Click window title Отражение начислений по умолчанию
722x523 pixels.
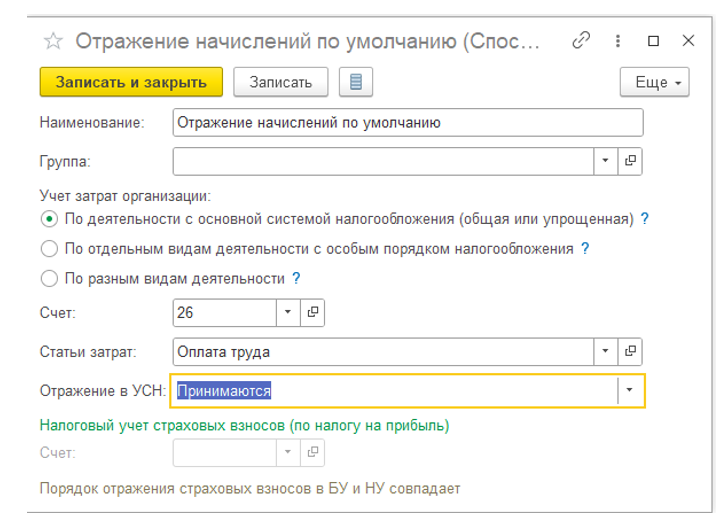pos(308,41)
